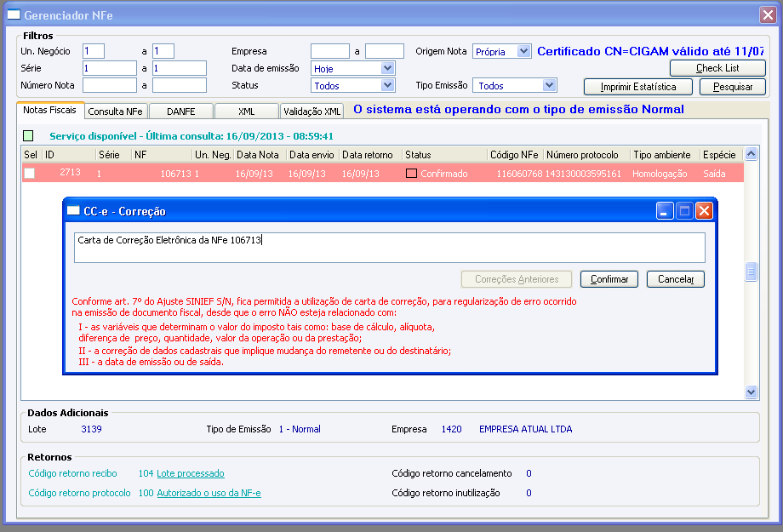Click the Data Nota column header
The width and height of the screenshot is (783, 532).
(260, 155)
